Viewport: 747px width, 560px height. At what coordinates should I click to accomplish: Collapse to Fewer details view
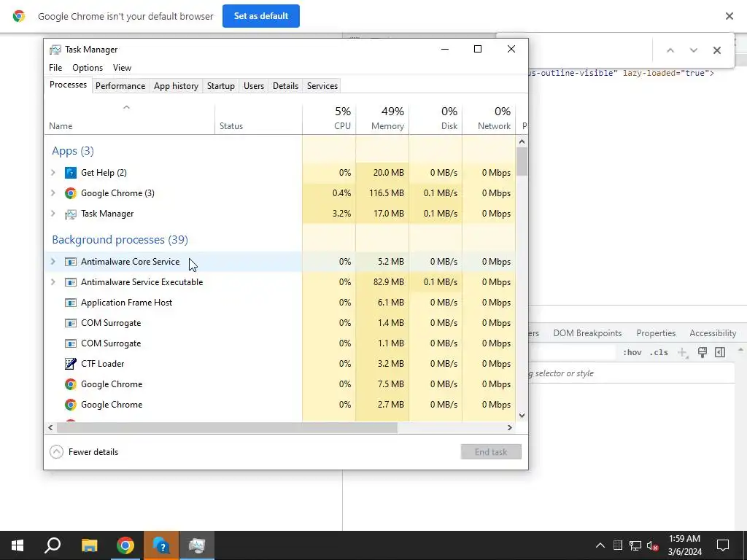point(84,452)
